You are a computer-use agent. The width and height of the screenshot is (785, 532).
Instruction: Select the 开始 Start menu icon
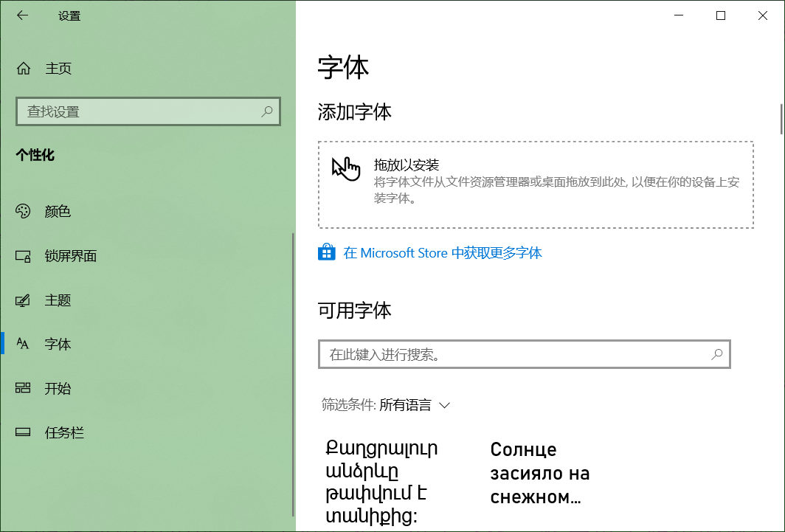point(22,388)
